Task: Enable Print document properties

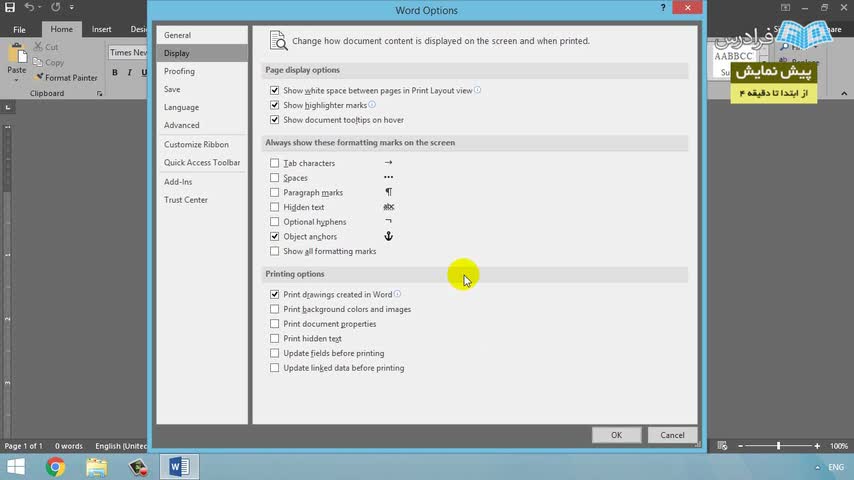Action: (x=274, y=324)
